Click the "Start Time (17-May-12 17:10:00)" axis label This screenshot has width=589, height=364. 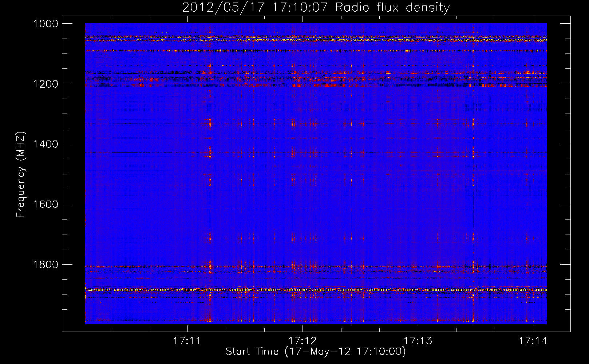[316, 352]
